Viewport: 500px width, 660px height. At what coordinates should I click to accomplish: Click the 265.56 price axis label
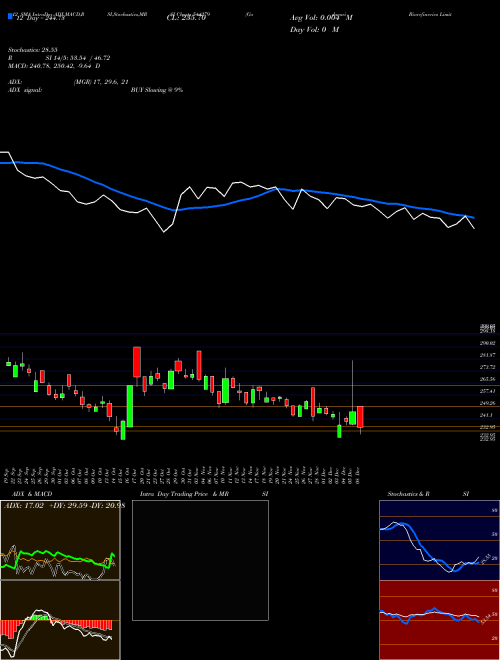click(x=488, y=379)
